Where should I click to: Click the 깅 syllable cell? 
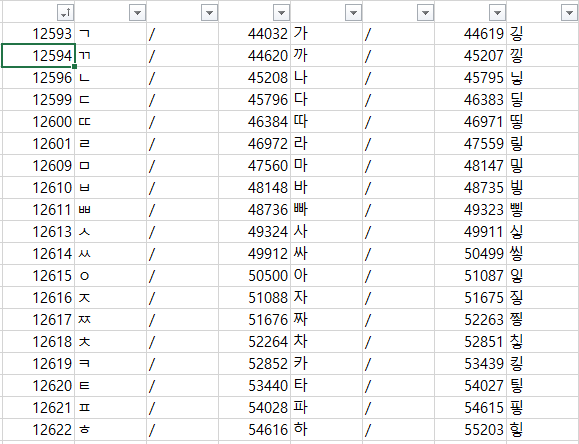coord(542,34)
